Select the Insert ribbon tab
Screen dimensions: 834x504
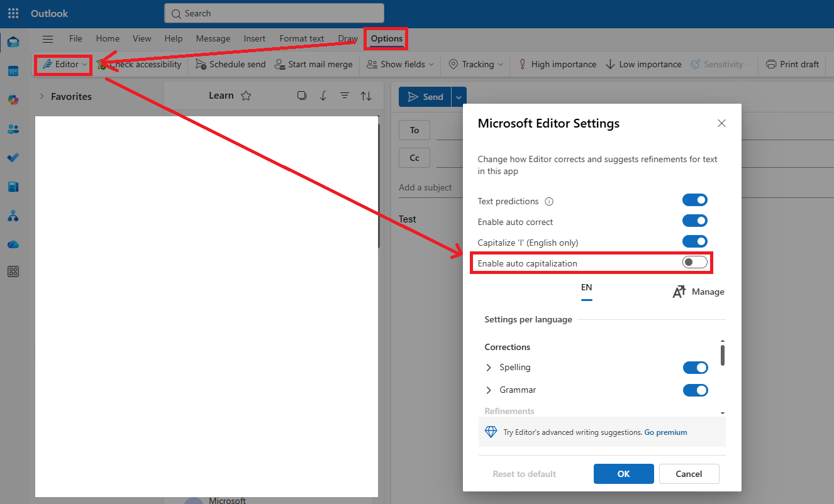(255, 38)
